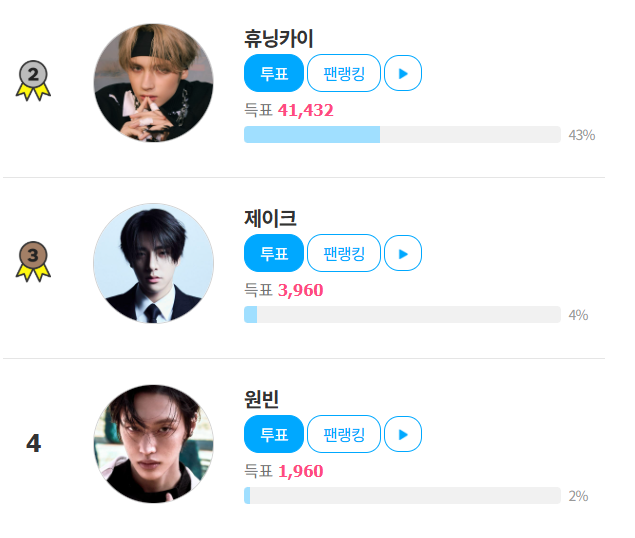Screen dimensions: 635x538
Task: Click play icon next to 휴닝카이
Action: pyautogui.click(x=402, y=73)
